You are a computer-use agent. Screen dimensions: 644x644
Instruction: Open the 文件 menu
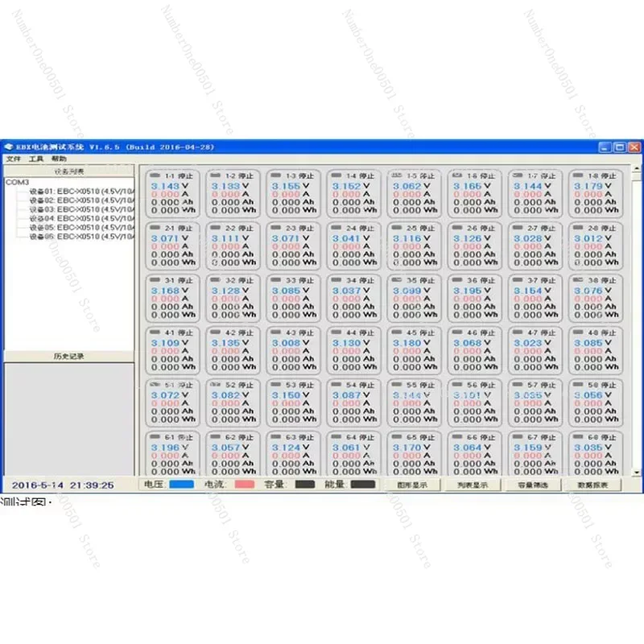(13, 159)
